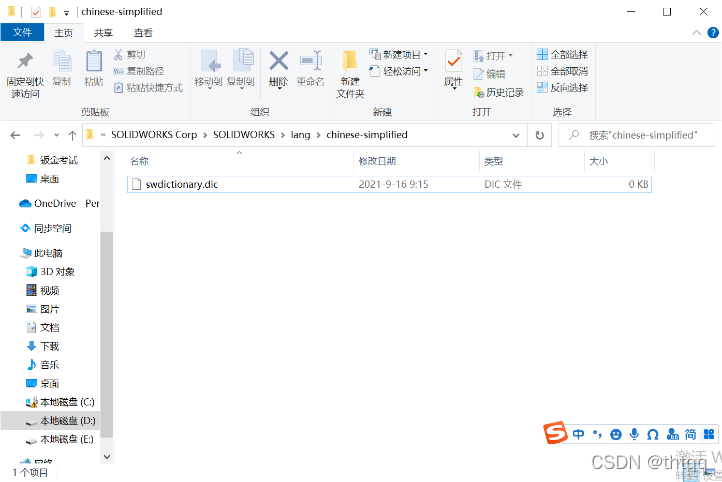Click the Back navigation arrow
The width and height of the screenshot is (722, 482).
[15, 135]
